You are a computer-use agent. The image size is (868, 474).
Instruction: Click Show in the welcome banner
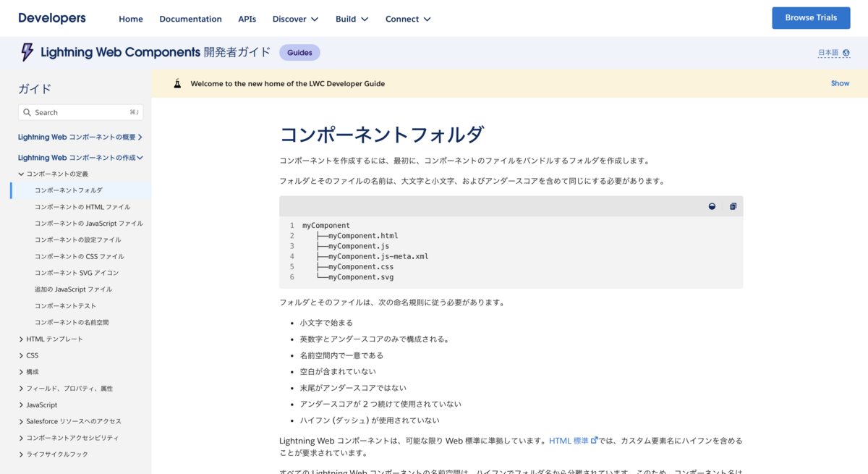[x=840, y=83]
